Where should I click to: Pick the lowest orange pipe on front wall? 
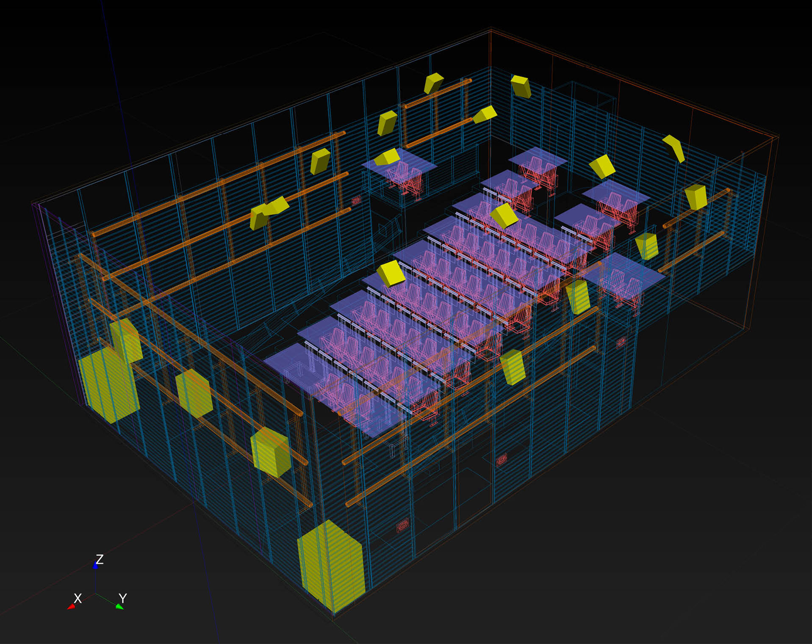pos(470,426)
